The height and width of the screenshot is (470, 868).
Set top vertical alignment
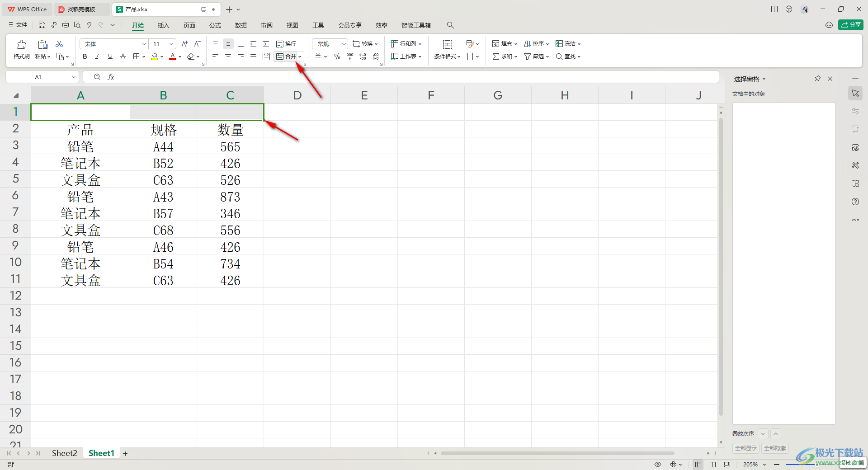point(216,44)
